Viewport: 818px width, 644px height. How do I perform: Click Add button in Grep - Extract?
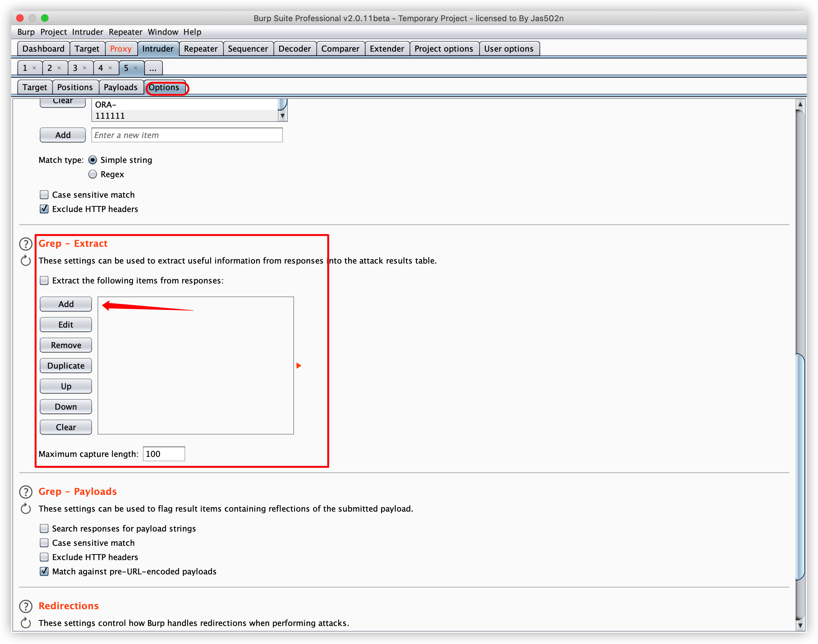click(x=66, y=304)
